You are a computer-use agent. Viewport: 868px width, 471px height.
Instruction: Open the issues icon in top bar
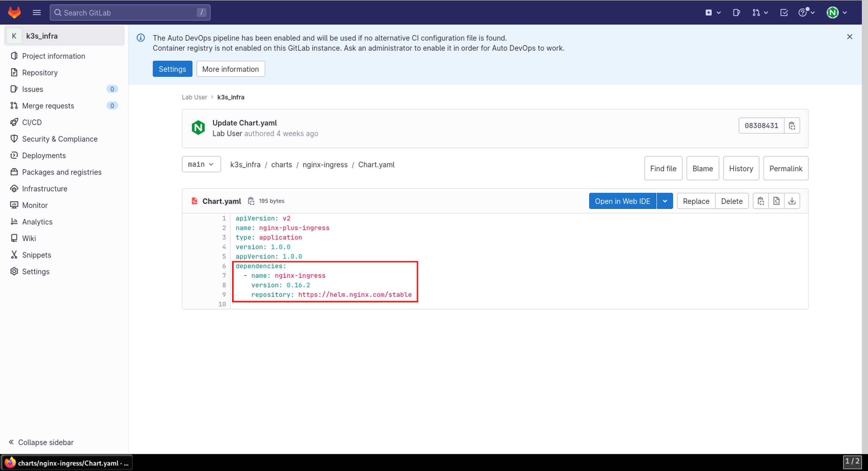(x=736, y=12)
